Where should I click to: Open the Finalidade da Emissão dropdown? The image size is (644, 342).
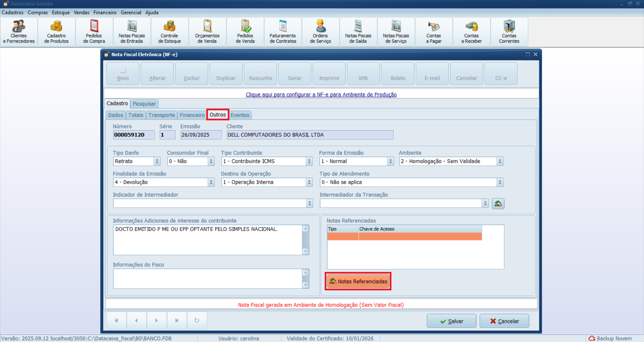pos(211,182)
